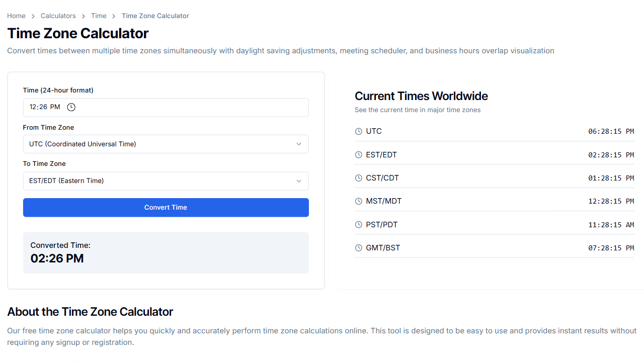Open the Time breadcrumb link

99,16
